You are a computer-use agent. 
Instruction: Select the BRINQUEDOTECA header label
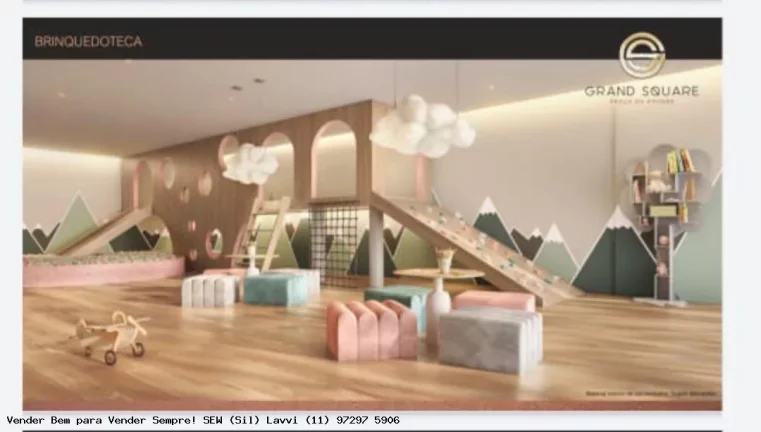coord(88,42)
